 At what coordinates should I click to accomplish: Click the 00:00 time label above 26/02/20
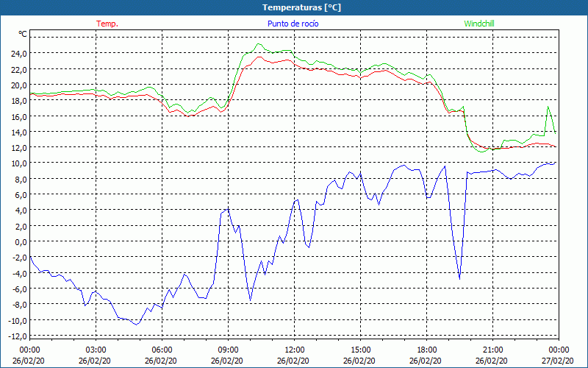point(29,350)
